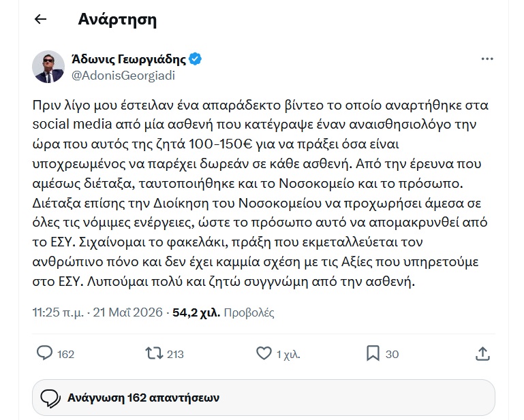Open Adonis Georgiadis profile picture
This screenshot has width=524, height=420.
[48, 67]
